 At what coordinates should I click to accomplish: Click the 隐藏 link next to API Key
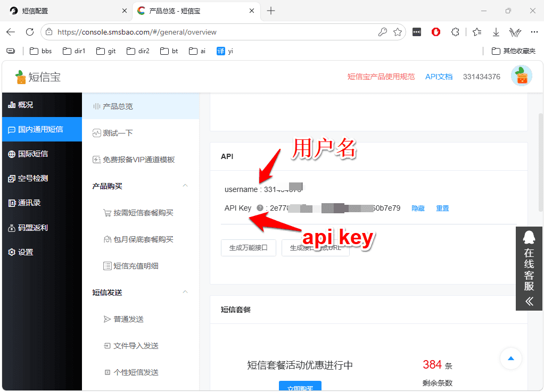point(418,208)
